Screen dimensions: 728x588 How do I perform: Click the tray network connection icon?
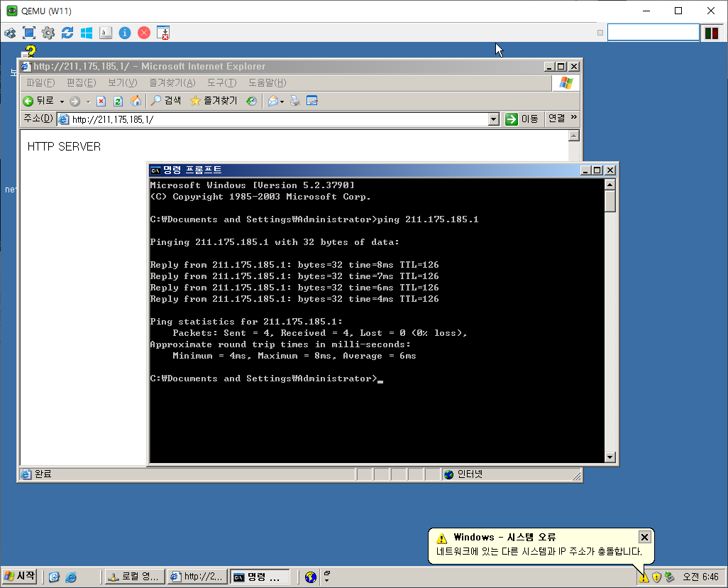tap(669, 577)
